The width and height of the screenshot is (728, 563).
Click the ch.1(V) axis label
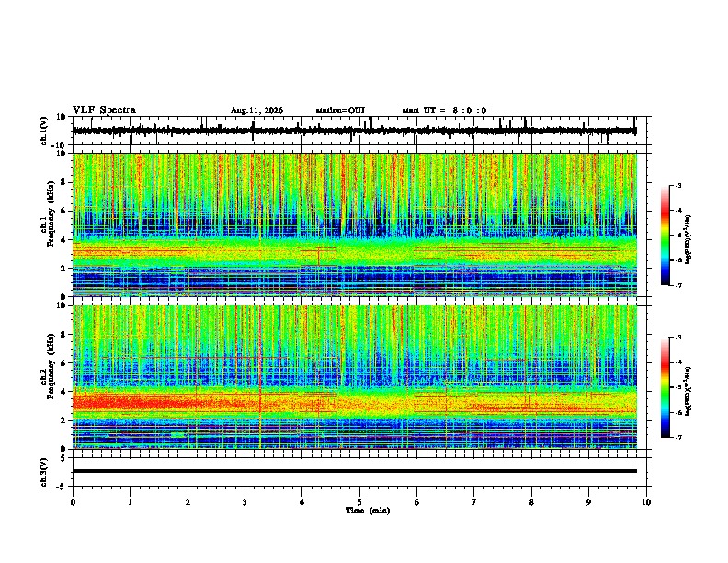pyautogui.click(x=43, y=131)
